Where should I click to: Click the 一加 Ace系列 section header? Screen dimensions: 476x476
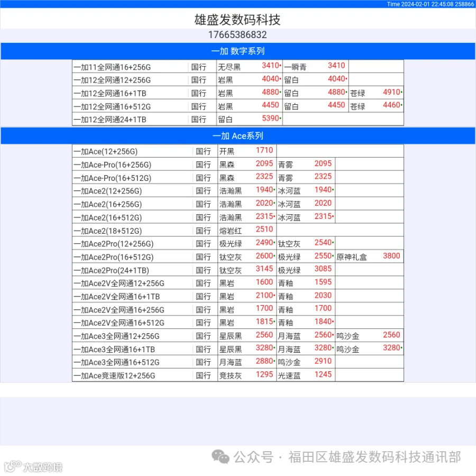click(x=238, y=136)
